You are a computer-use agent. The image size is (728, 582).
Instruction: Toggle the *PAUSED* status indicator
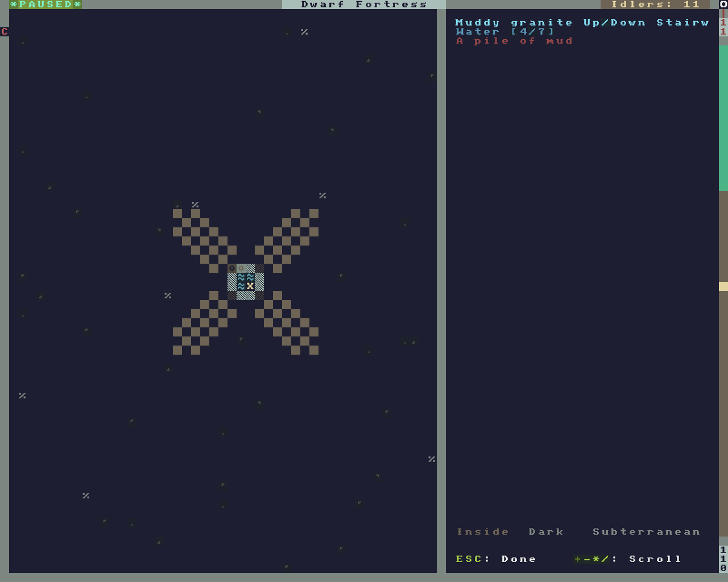(x=45, y=5)
